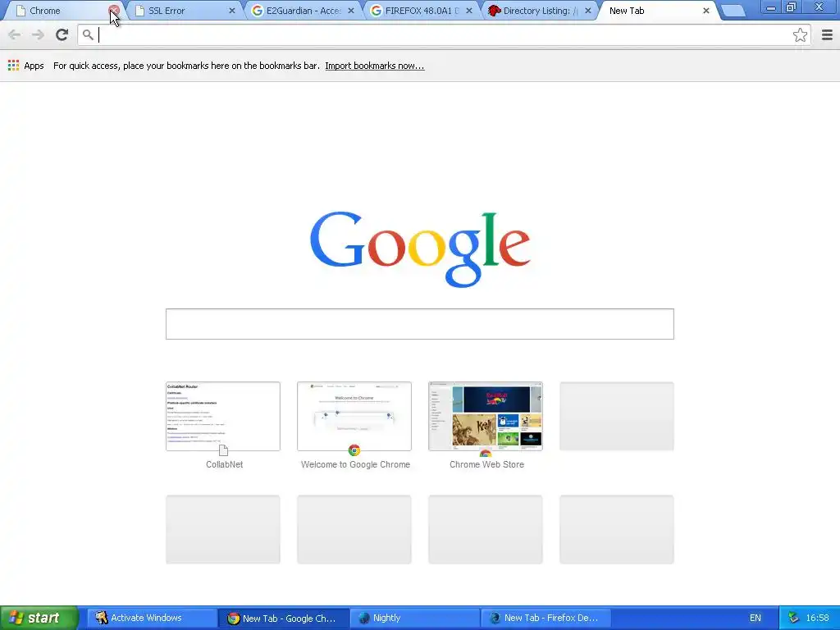The image size is (840, 630).
Task: Switch to New Tab - Google Chrome taskbar item
Action: (x=283, y=618)
